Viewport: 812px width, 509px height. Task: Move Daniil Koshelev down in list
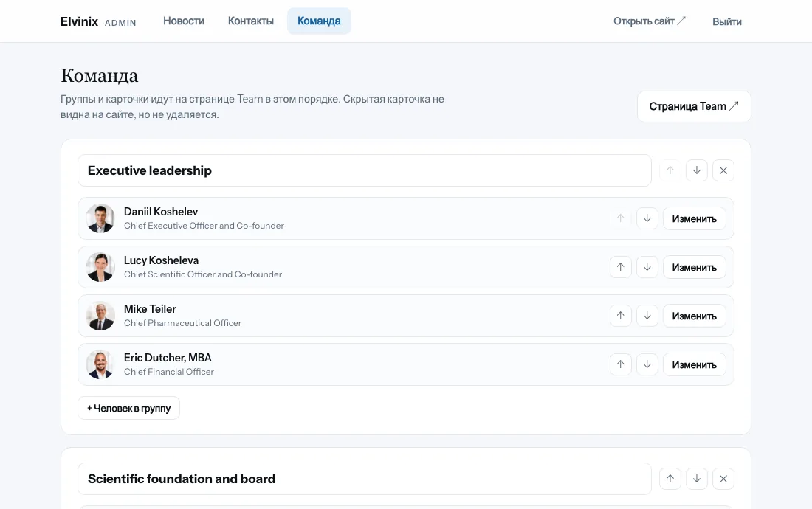coord(647,218)
